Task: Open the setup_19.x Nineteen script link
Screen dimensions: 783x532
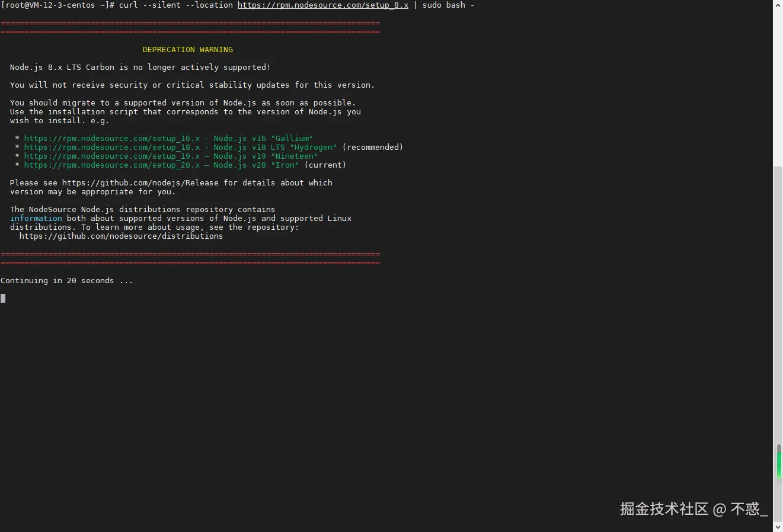Action: (x=112, y=156)
